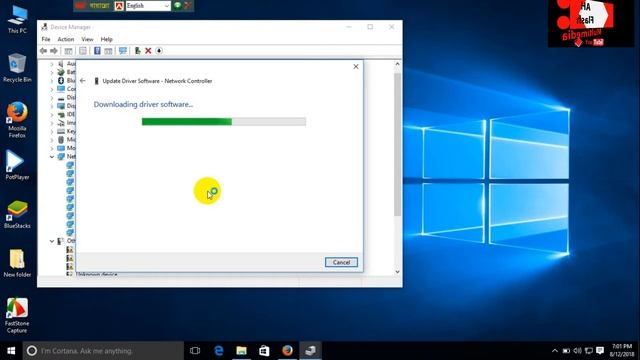Image resolution: width=640 pixels, height=360 pixels.
Task: Expand the Audio category in the tree
Action: [x=52, y=64]
